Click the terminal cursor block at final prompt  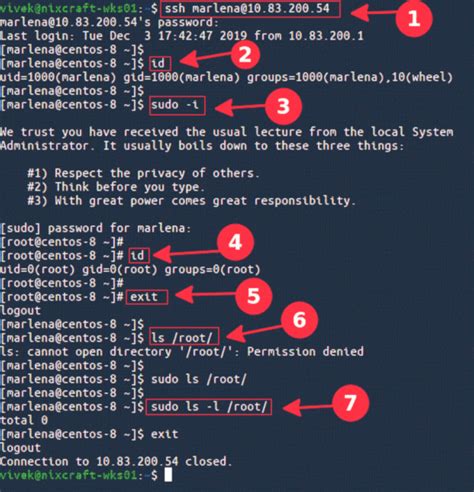[x=168, y=475]
